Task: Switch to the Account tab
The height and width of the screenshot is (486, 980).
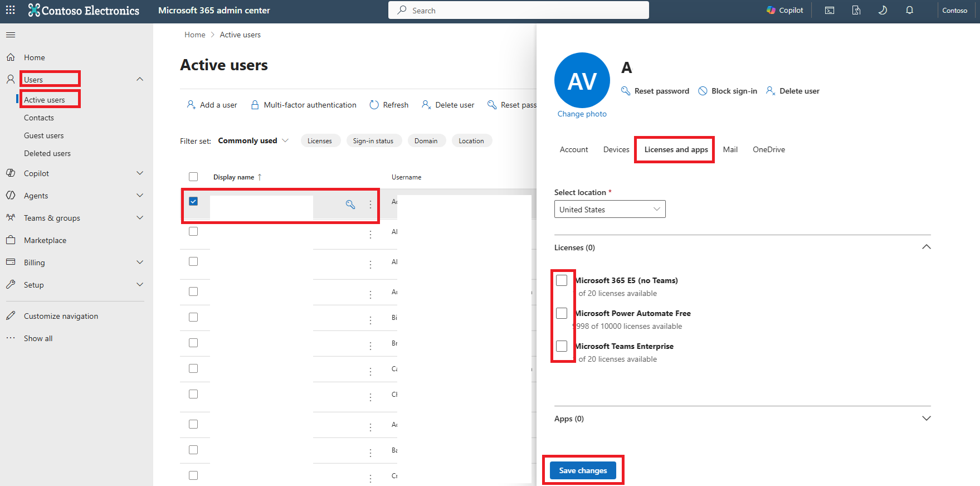Action: [574, 149]
